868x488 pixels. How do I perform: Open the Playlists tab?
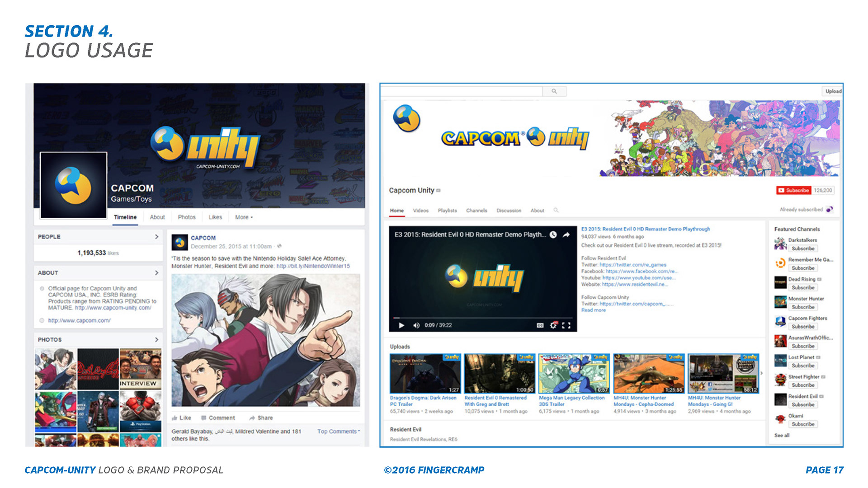448,211
